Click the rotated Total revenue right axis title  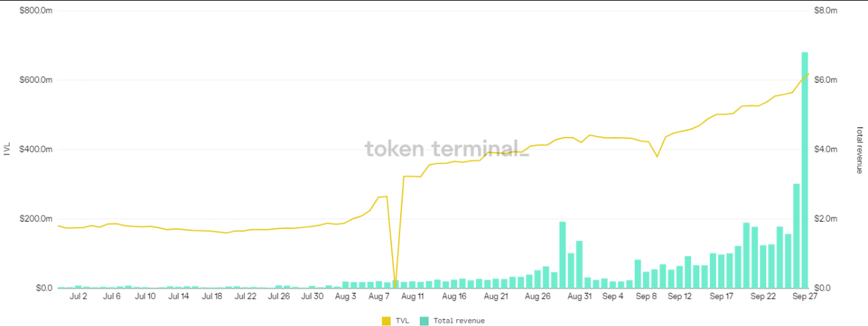(x=860, y=150)
